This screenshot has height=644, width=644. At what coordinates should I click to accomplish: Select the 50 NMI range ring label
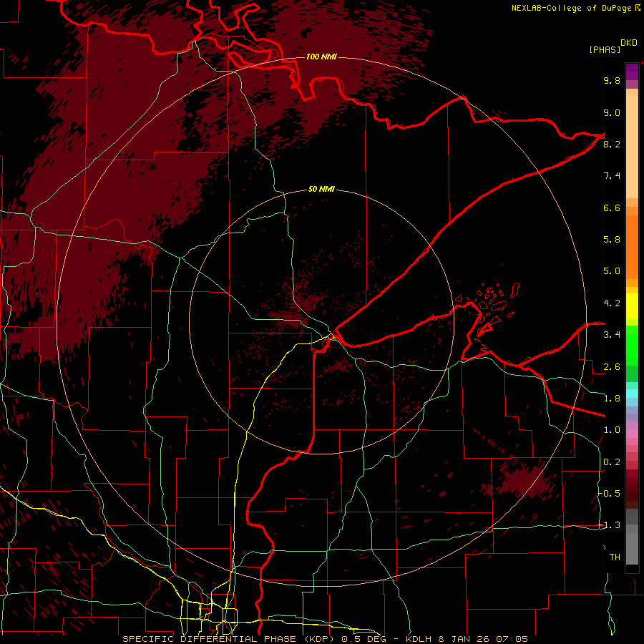[321, 189]
